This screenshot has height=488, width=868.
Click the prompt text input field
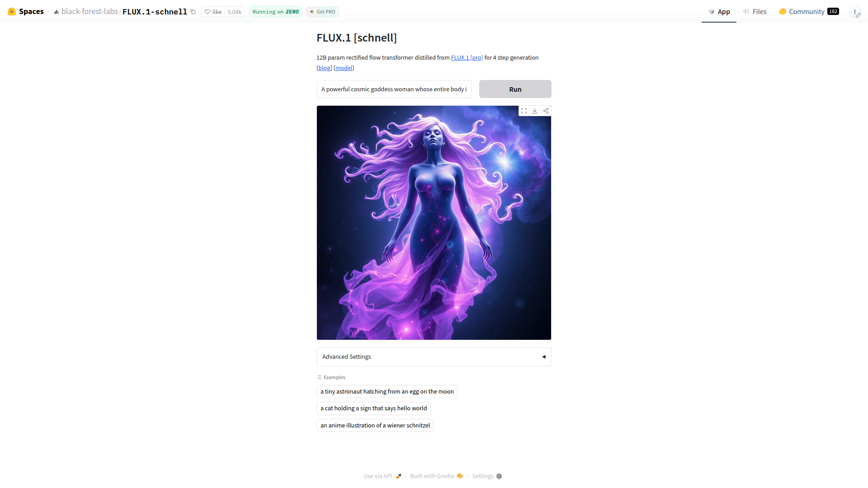[394, 89]
